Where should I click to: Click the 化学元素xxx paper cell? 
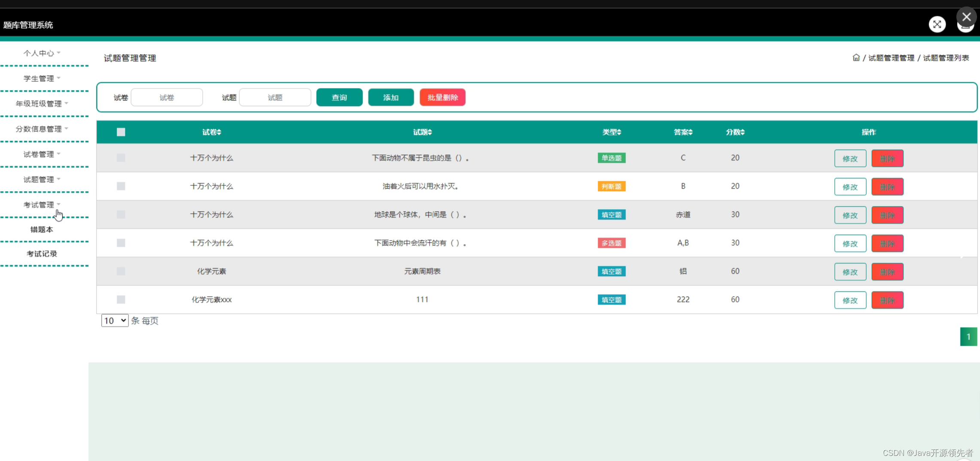pos(211,299)
